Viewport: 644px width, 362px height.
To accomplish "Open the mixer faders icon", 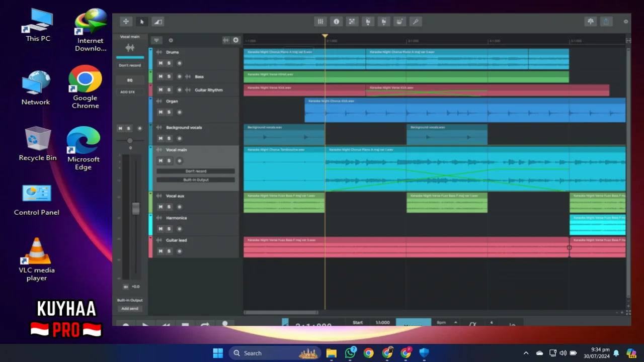I will (320, 22).
